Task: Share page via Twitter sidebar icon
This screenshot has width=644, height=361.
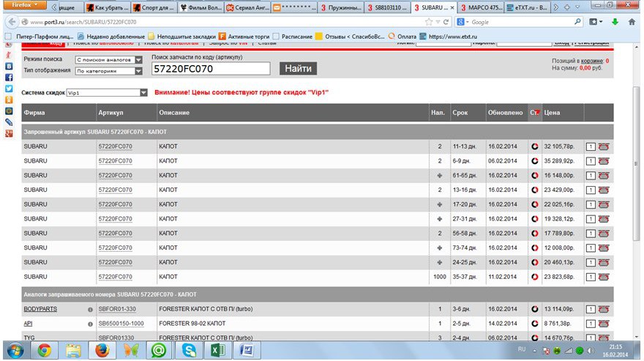Action: 9,89
